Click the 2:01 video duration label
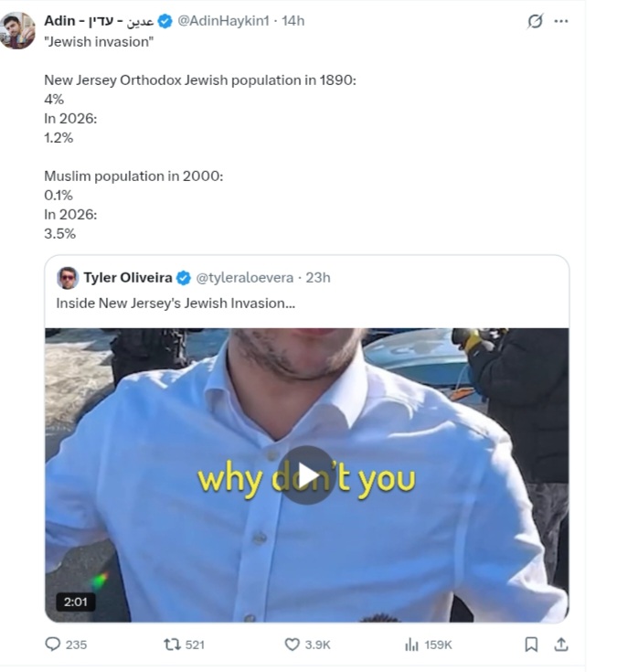The width and height of the screenshot is (617, 672). [x=75, y=603]
